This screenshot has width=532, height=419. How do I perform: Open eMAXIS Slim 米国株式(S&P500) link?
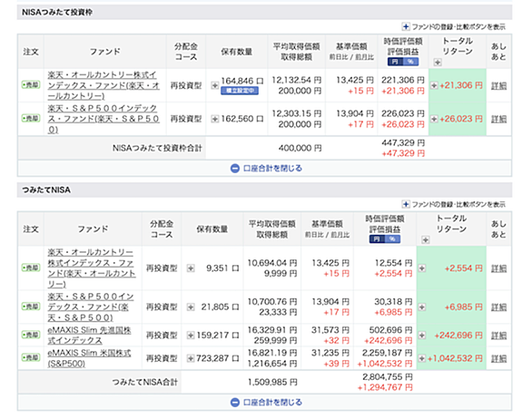coord(89,358)
